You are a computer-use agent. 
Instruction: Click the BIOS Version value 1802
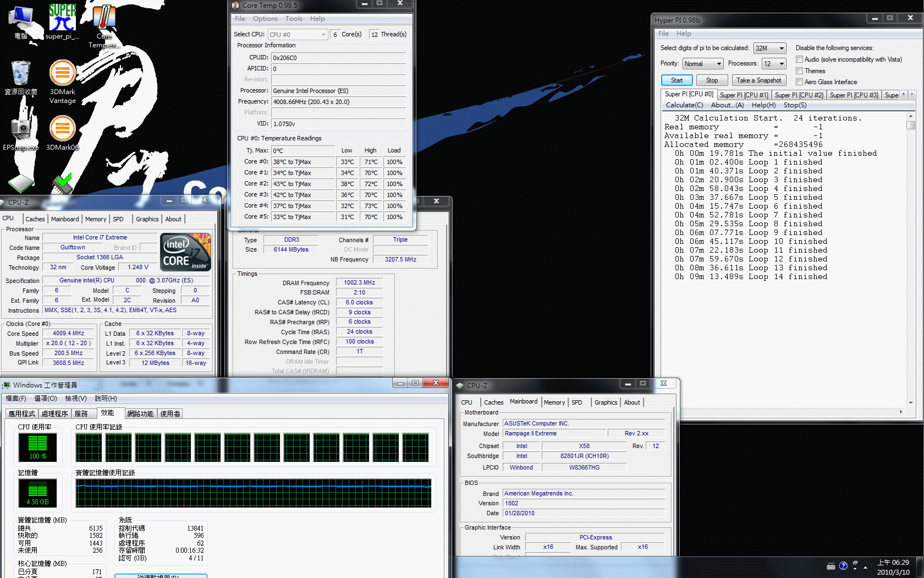pos(584,503)
